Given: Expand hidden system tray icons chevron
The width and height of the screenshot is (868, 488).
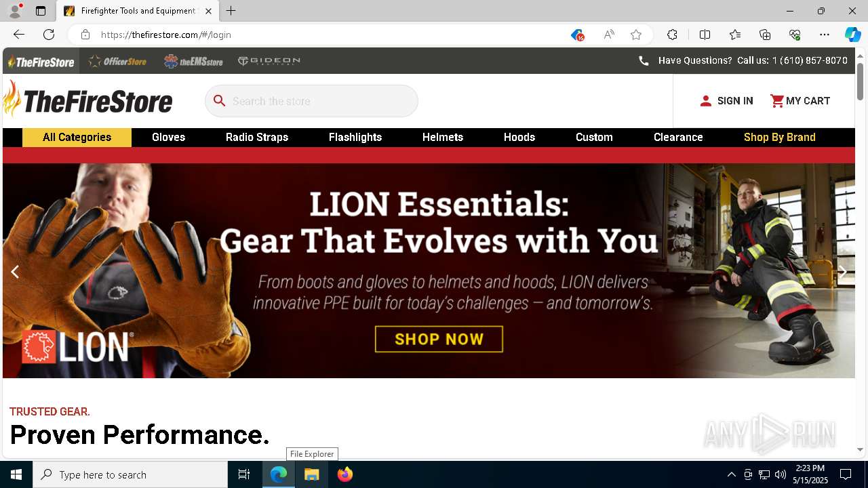Looking at the screenshot, I should pyautogui.click(x=731, y=474).
